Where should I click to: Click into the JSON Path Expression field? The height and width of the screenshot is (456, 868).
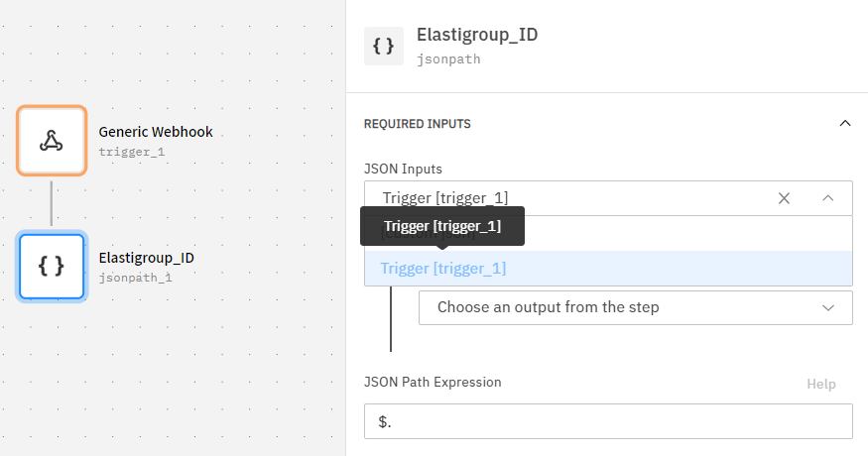coord(607,421)
